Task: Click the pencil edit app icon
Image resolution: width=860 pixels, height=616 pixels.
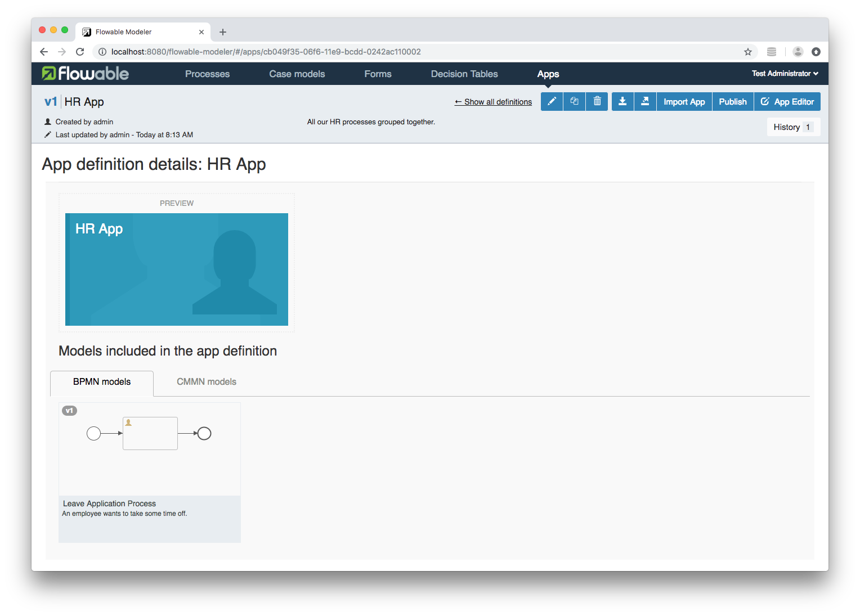Action: point(552,102)
